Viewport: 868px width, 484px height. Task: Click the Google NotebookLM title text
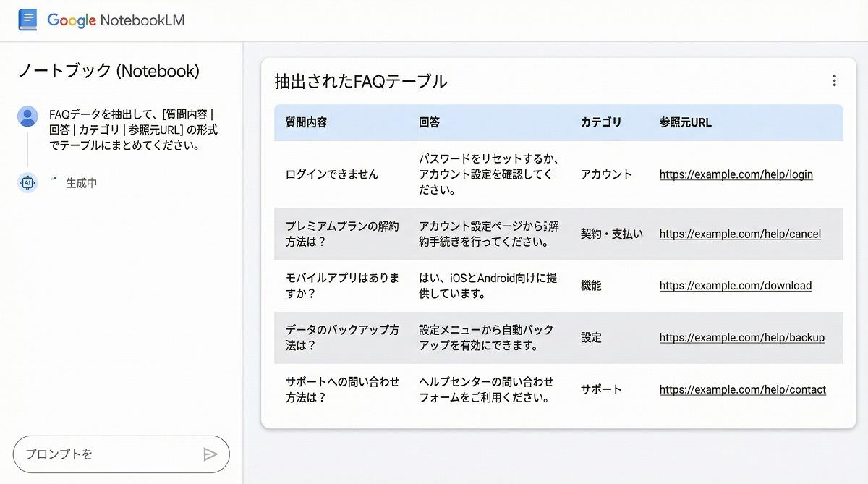[x=116, y=20]
